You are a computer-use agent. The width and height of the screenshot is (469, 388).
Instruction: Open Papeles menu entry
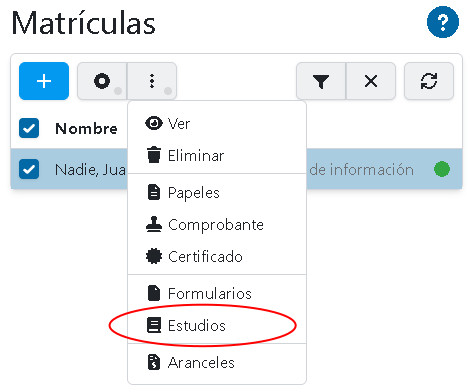217,193
